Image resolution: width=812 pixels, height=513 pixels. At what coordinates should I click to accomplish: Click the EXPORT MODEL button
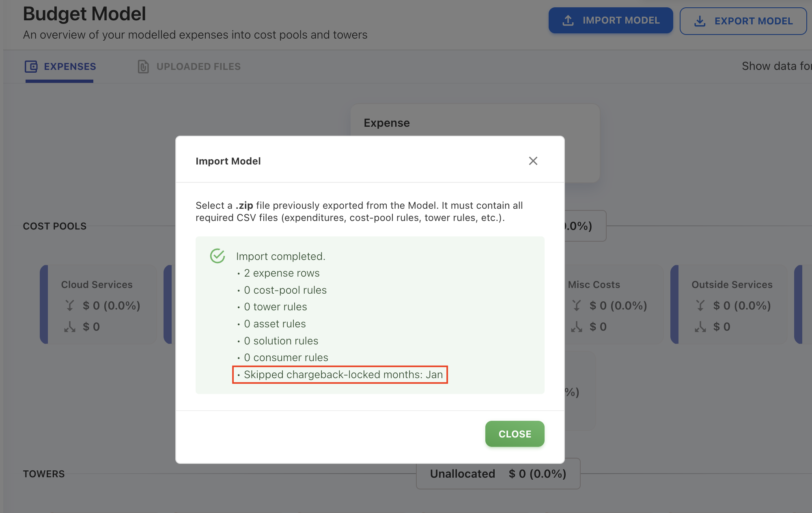pos(743,21)
